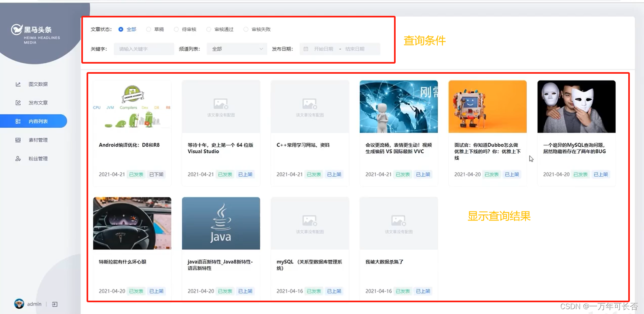Click the admin avatar picture
The width and height of the screenshot is (644, 314).
point(19,304)
